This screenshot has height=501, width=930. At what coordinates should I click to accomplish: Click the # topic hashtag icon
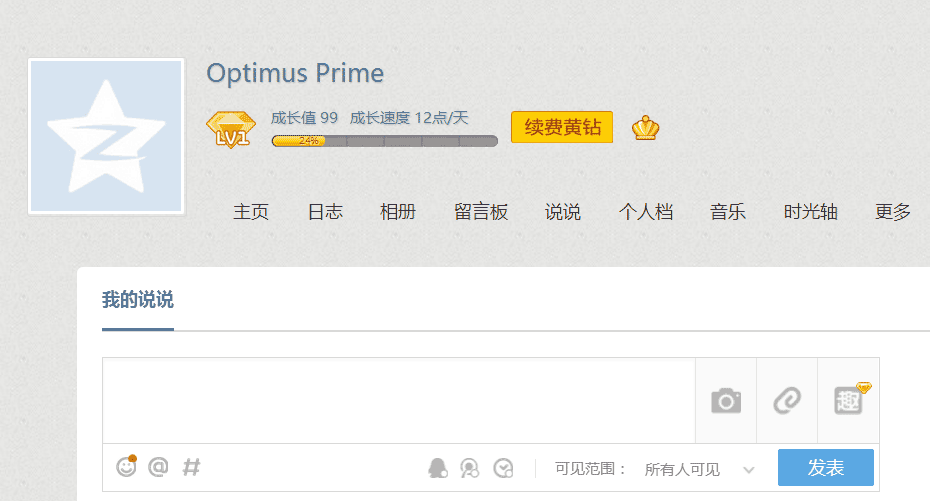191,466
